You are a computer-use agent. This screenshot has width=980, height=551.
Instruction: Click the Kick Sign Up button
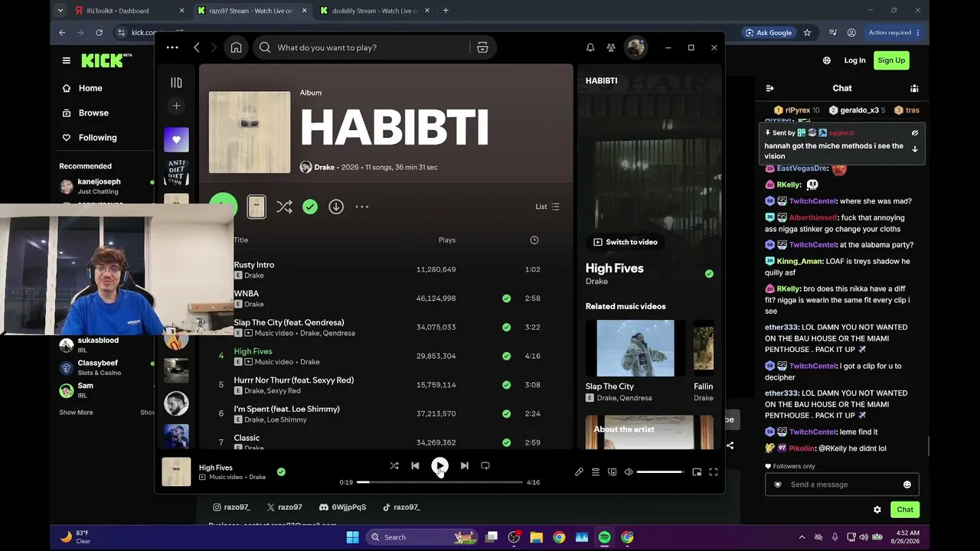[x=891, y=60]
